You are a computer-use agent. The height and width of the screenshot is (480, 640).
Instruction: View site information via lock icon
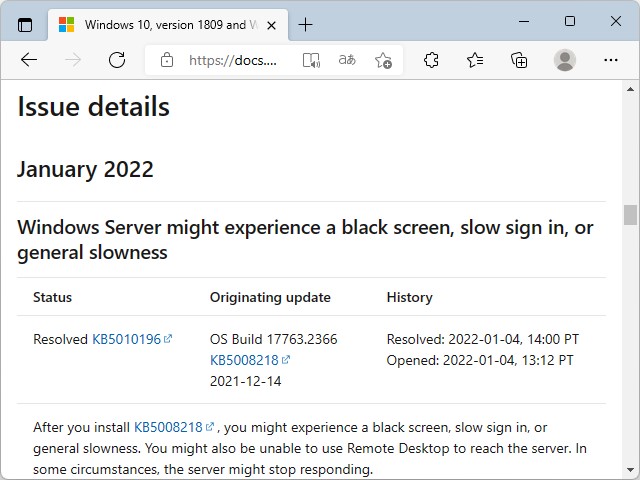coord(167,60)
